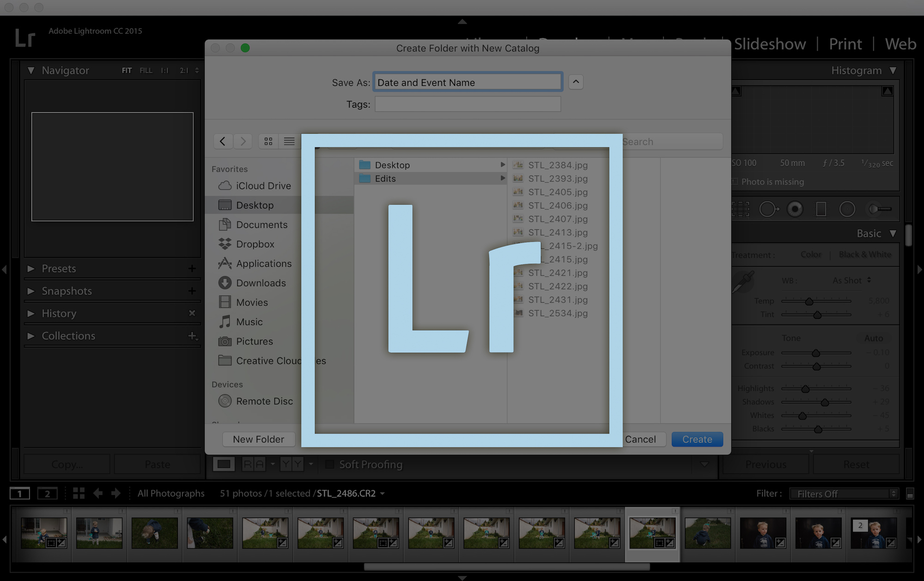Switch Treatment to Black & White
This screenshot has height=581, width=924.
click(x=865, y=254)
